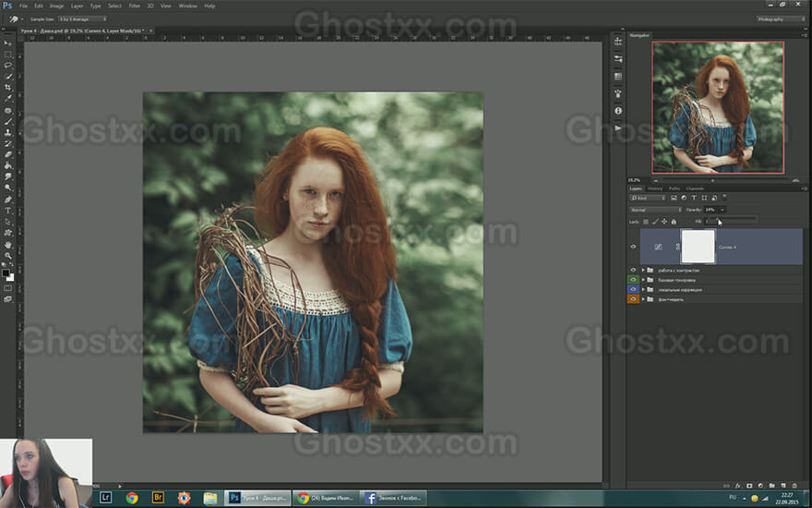Select the Clone Stamp tool

click(x=8, y=132)
